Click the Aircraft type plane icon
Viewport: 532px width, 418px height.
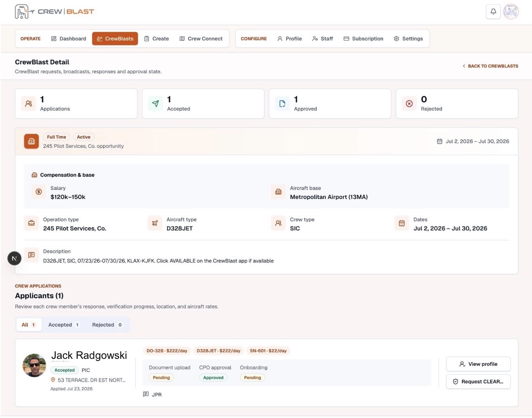(155, 223)
